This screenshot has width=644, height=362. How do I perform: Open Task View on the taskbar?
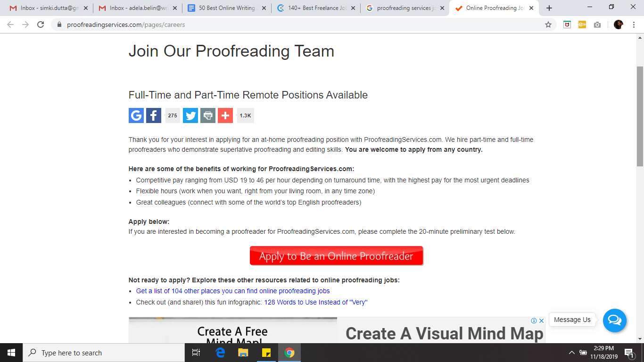[x=196, y=353]
